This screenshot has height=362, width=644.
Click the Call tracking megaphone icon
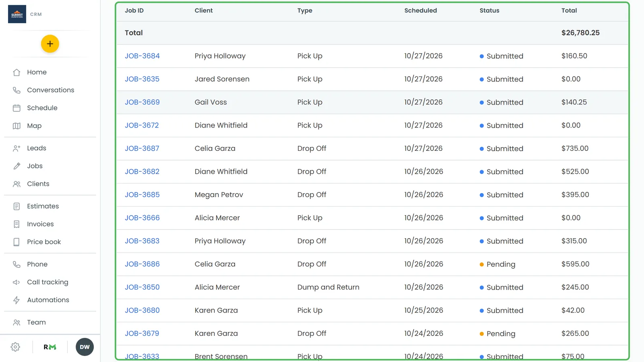click(x=17, y=282)
